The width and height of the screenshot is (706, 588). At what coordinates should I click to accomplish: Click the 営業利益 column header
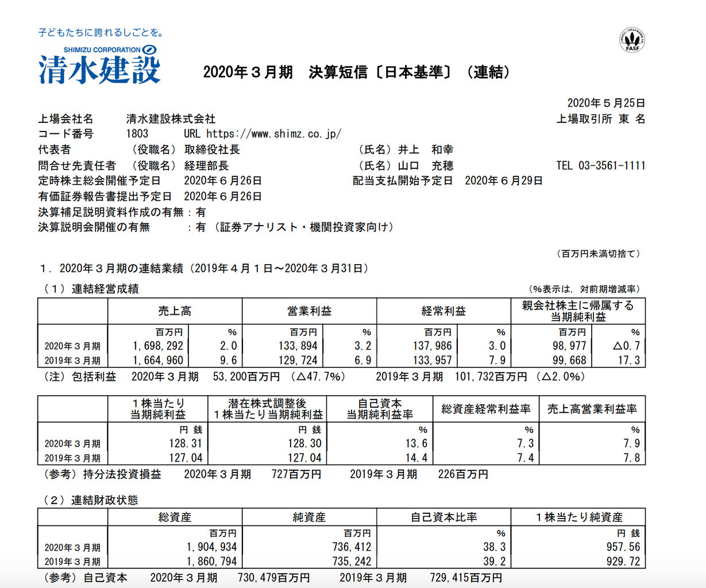tap(309, 311)
